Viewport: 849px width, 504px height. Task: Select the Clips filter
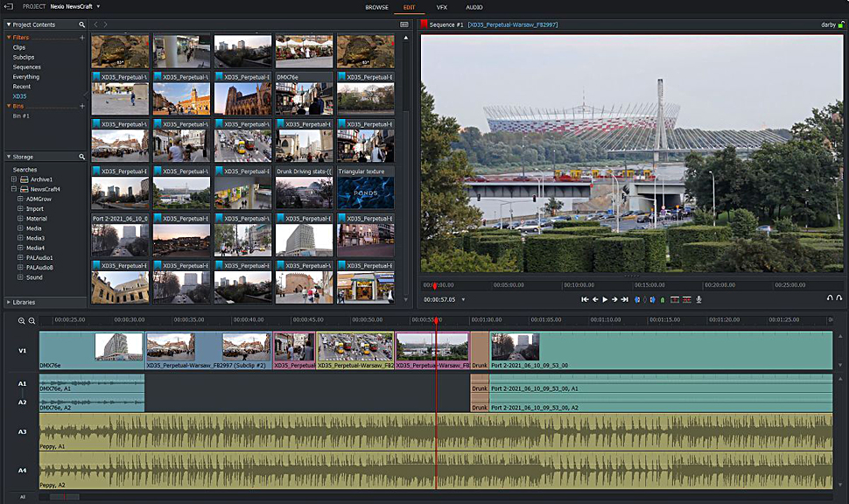(19, 47)
